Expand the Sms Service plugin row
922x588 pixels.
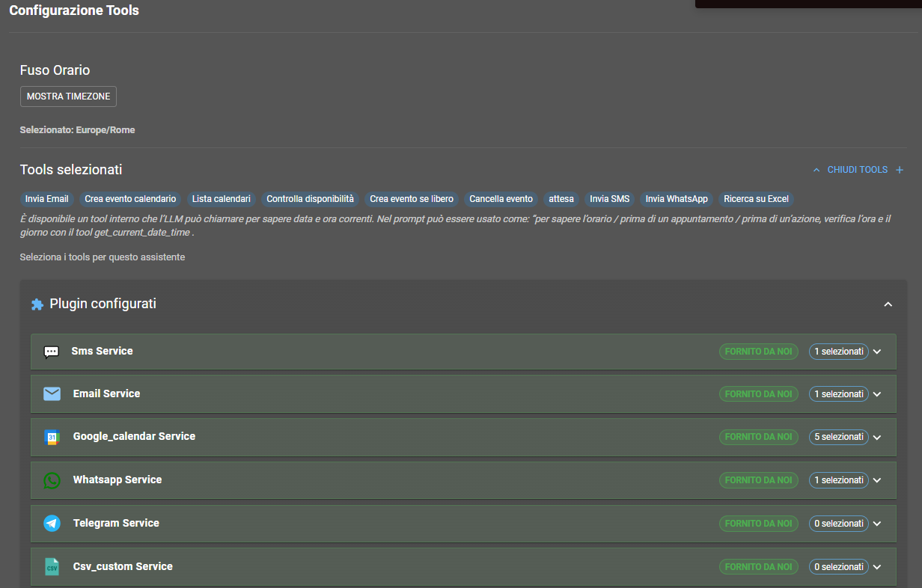coord(876,351)
